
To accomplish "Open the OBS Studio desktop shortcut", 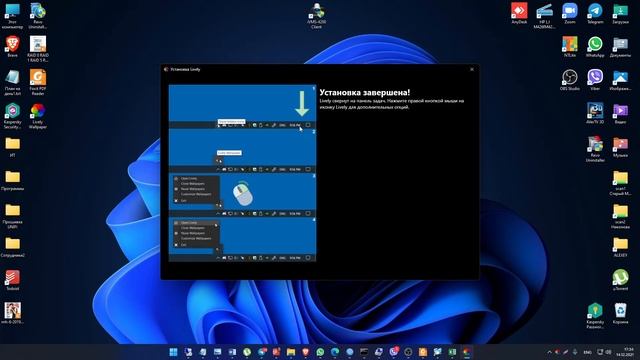I will pyautogui.click(x=569, y=80).
